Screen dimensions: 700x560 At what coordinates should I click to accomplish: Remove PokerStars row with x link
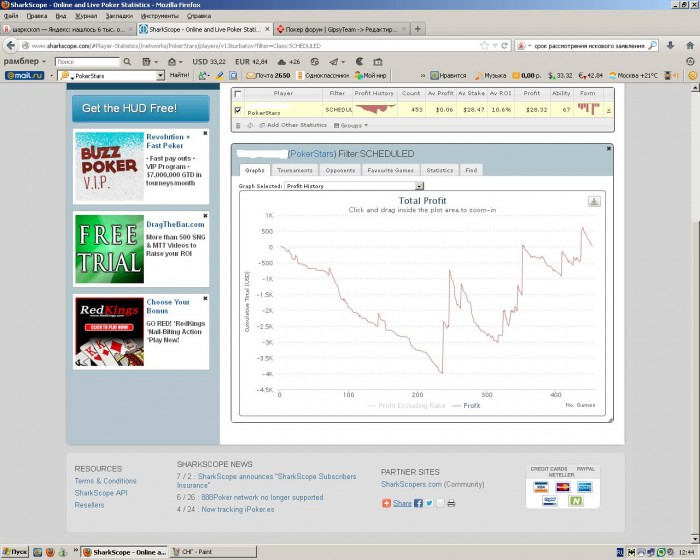608,110
